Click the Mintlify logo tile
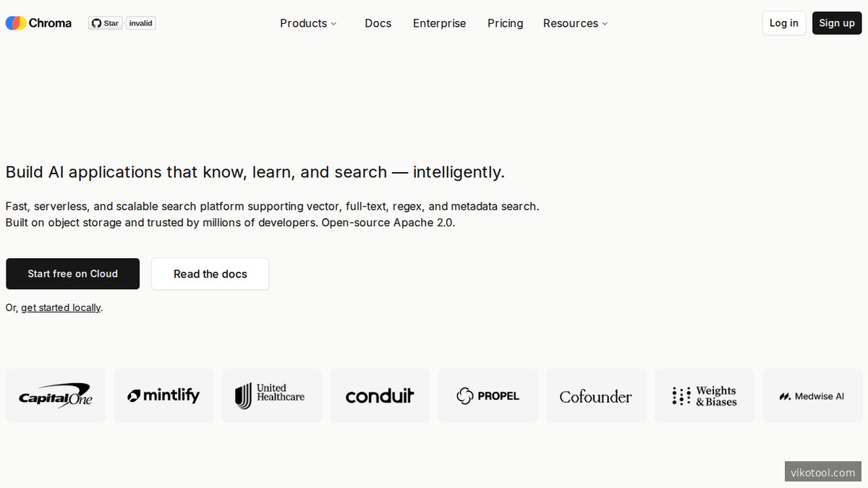The width and height of the screenshot is (868, 488). tap(163, 396)
